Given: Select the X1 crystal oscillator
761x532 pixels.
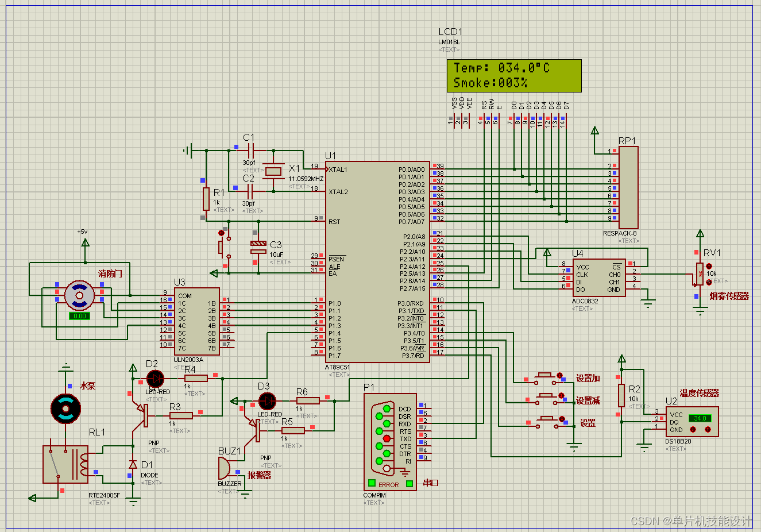Looking at the screenshot, I should point(275,171).
